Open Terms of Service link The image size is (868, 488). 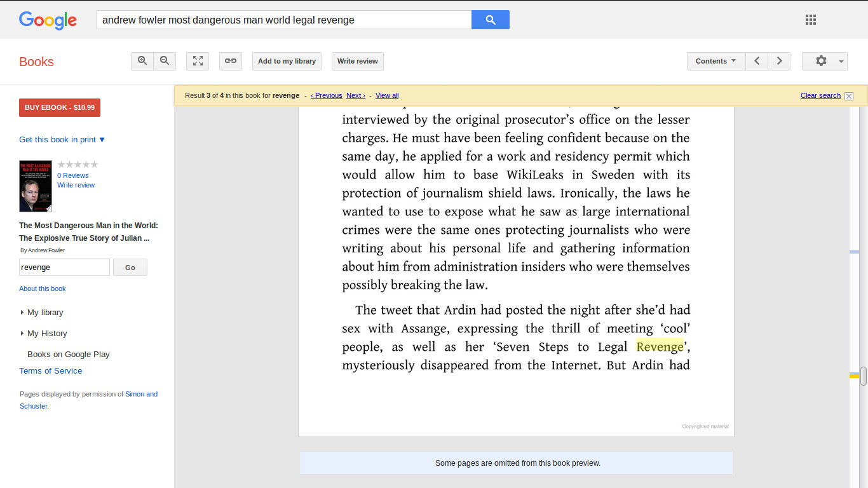(51, 371)
